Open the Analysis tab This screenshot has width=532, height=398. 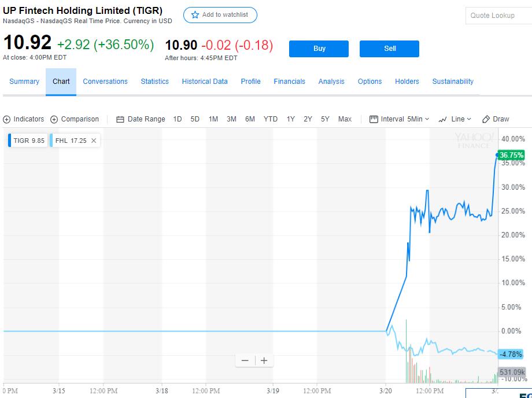click(x=331, y=82)
